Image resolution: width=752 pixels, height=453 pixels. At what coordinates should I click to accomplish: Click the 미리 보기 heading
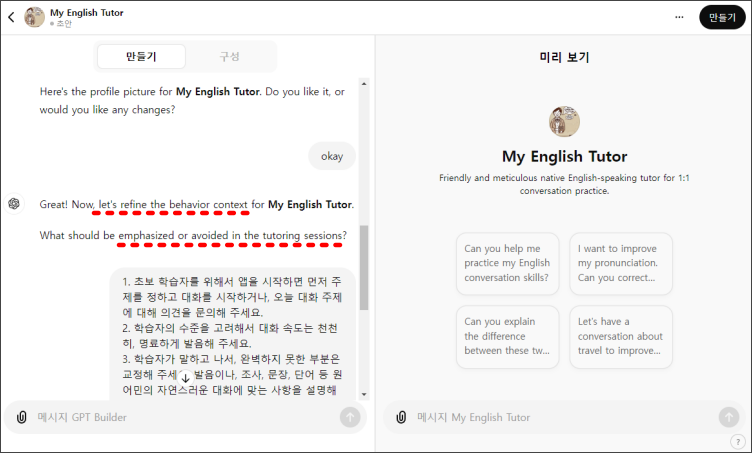click(564, 58)
